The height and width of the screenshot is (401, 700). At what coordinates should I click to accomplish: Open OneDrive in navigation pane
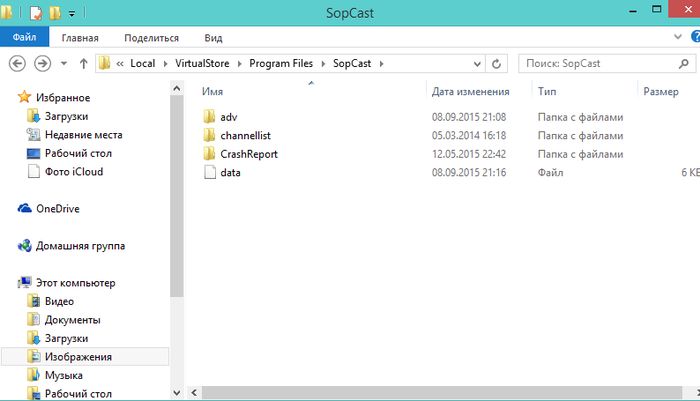[57, 209]
